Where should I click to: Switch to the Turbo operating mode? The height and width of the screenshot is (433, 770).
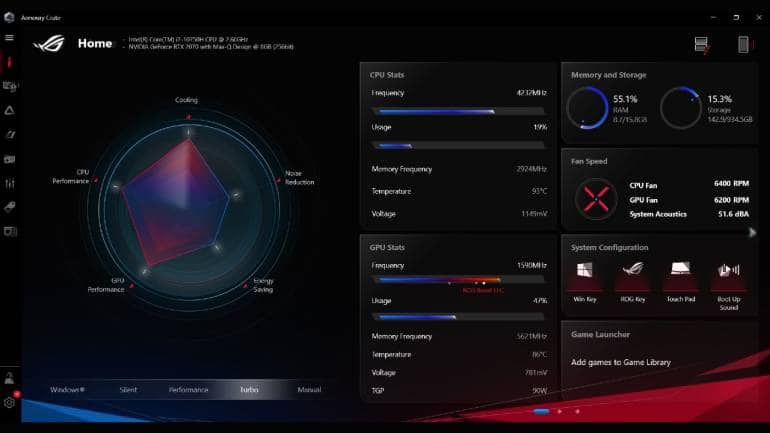pyautogui.click(x=249, y=390)
